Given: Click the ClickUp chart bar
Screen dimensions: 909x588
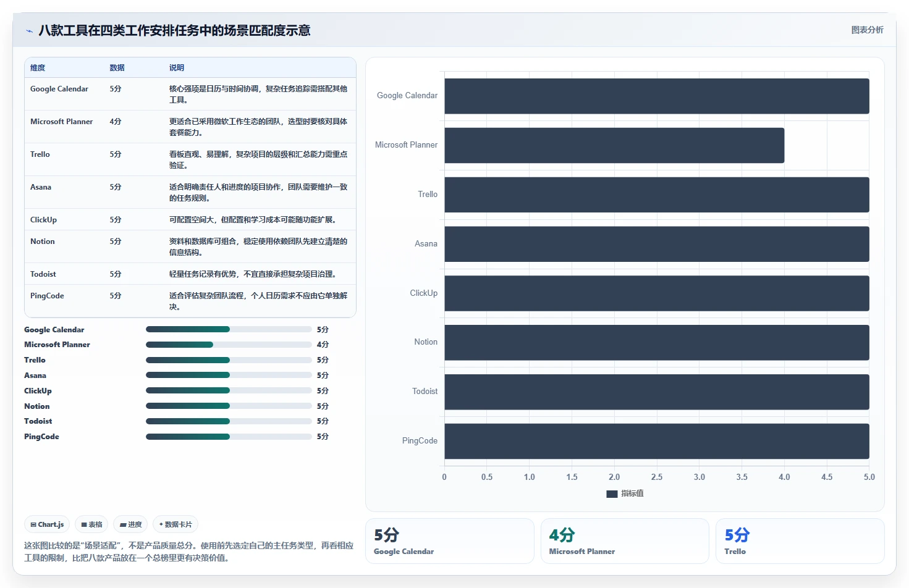Looking at the screenshot, I should pos(657,293).
